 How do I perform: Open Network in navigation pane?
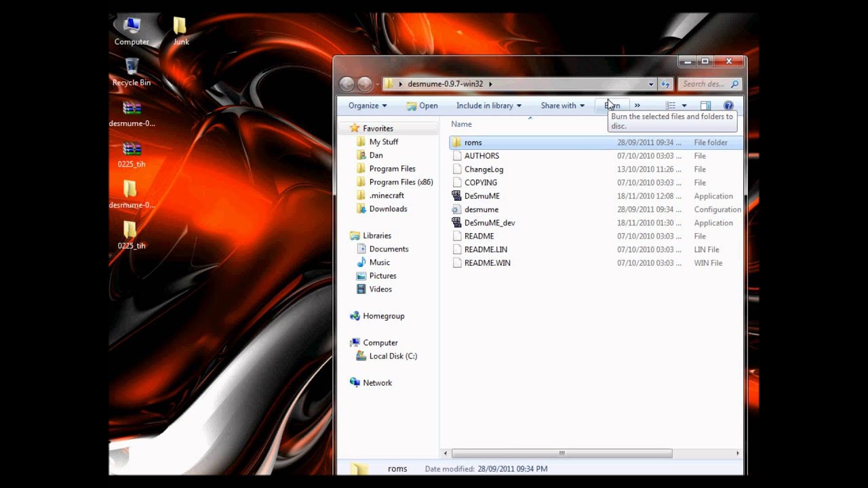[x=377, y=383]
